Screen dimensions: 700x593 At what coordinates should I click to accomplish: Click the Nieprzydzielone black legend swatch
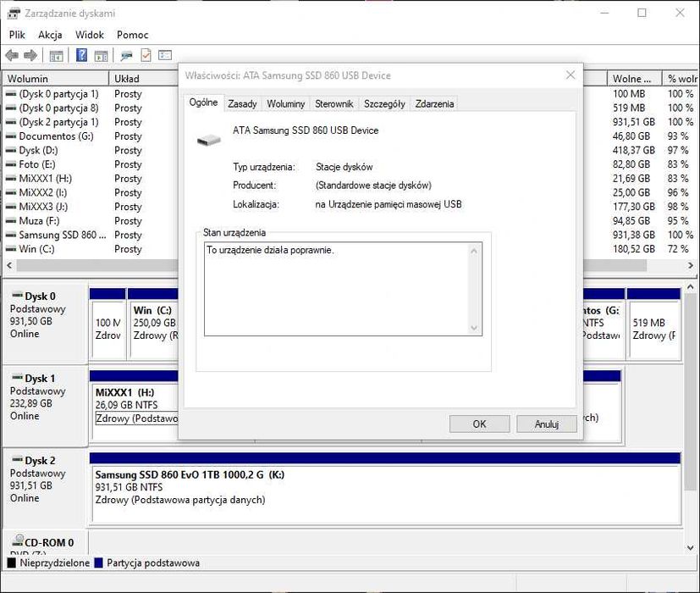tap(11, 563)
